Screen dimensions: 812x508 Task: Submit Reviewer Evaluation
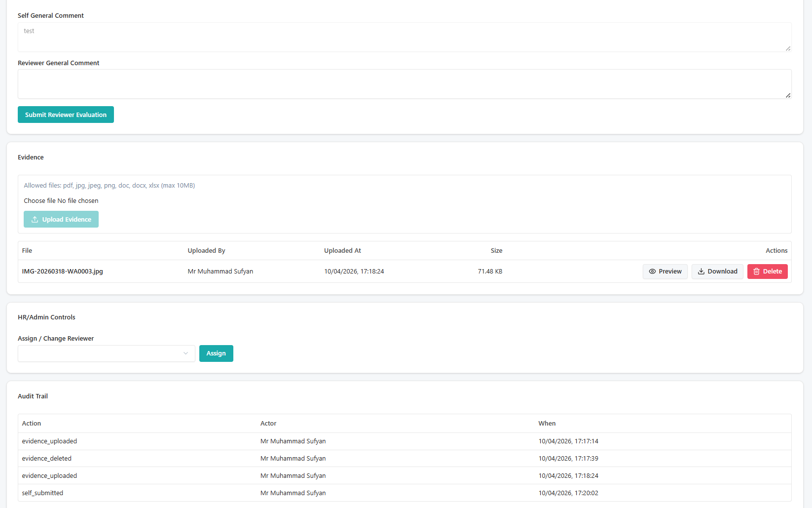(66, 115)
